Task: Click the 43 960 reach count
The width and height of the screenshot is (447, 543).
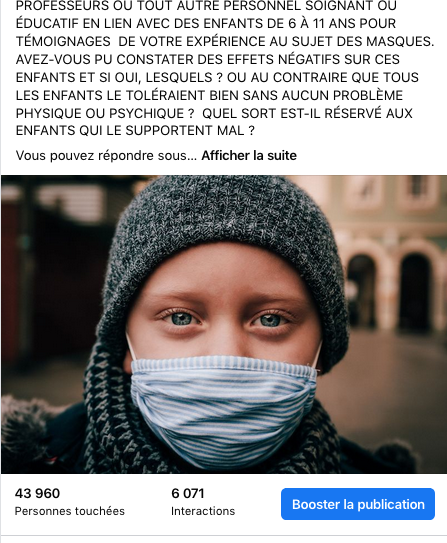Action: tap(37, 493)
